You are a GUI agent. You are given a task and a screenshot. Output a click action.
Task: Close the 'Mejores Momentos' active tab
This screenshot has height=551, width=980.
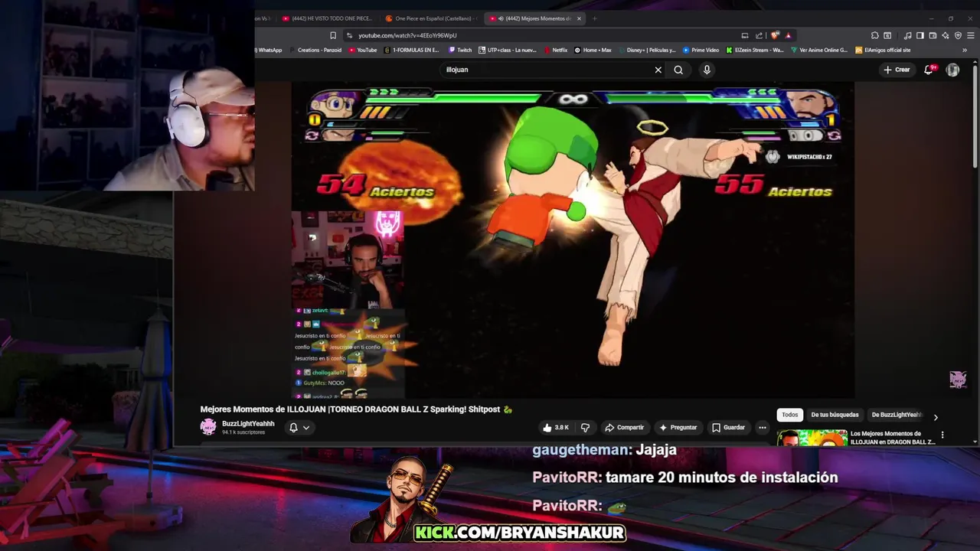tap(580, 18)
